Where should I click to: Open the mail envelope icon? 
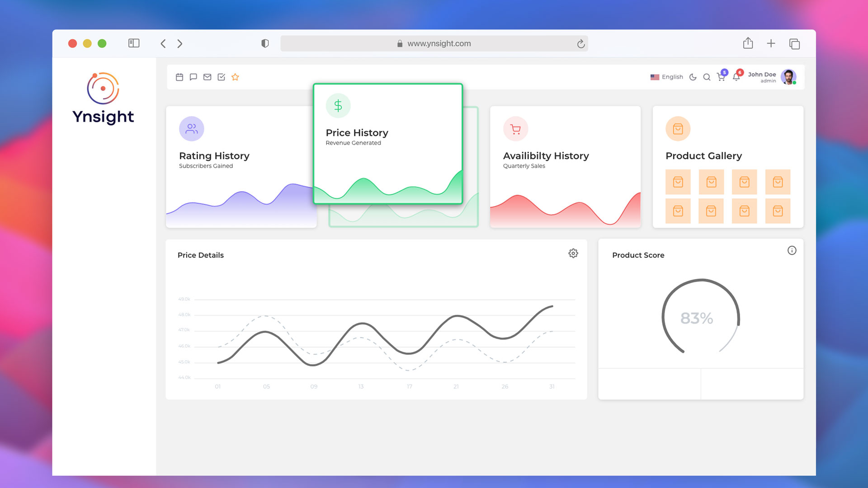[208, 77]
